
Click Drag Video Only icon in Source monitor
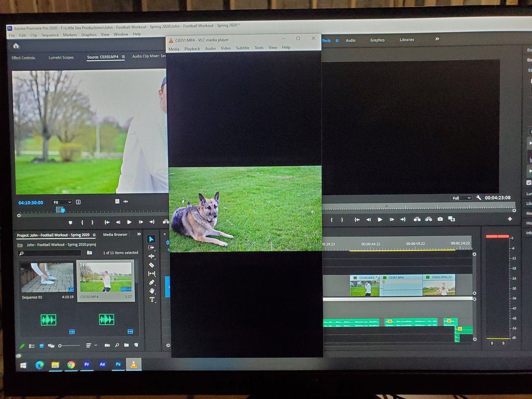tap(117, 201)
